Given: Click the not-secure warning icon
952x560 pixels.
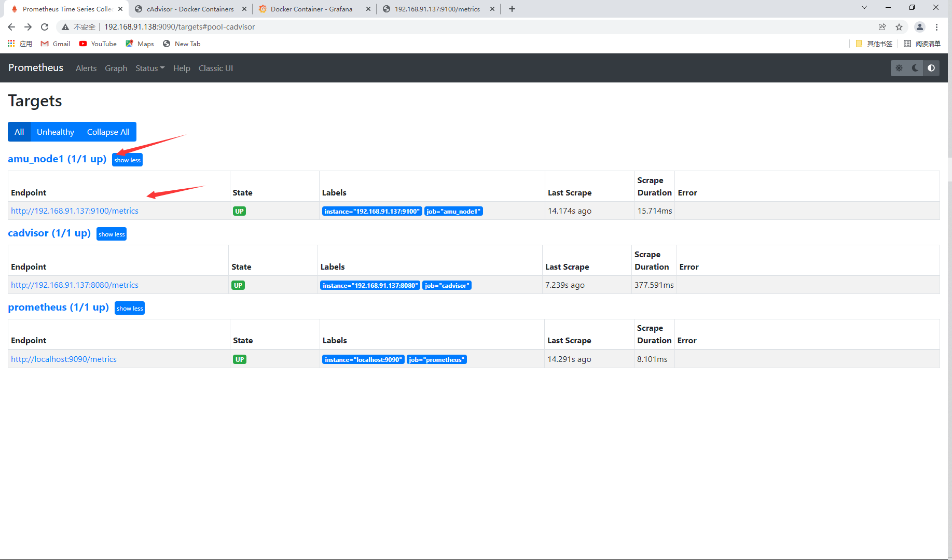Looking at the screenshot, I should 65,27.
